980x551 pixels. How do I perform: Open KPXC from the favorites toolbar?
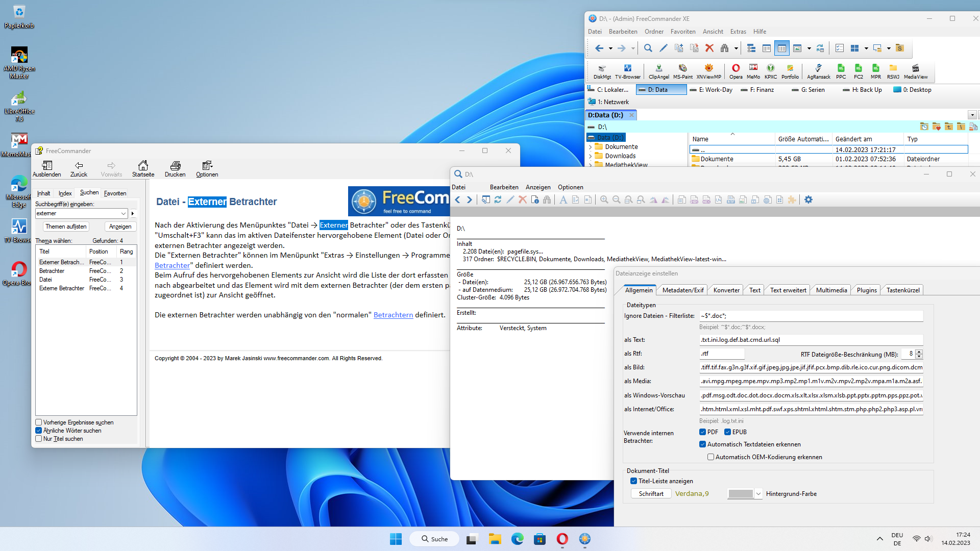pyautogui.click(x=771, y=71)
